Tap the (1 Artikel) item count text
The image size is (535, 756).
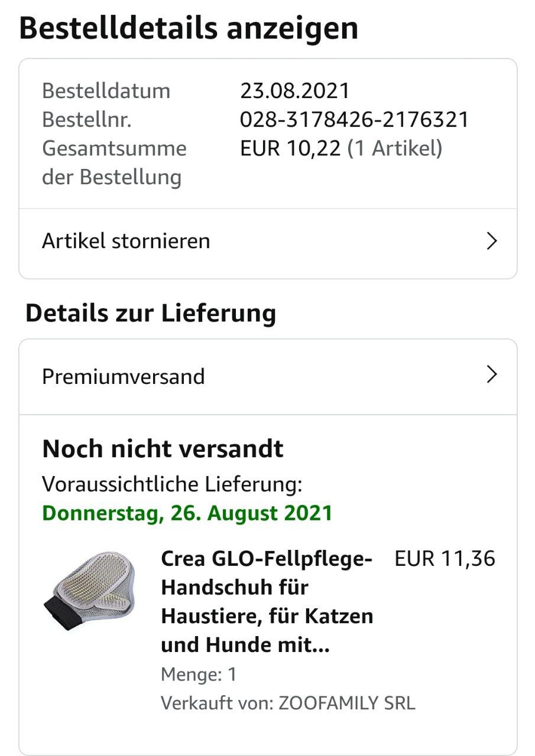tap(395, 148)
